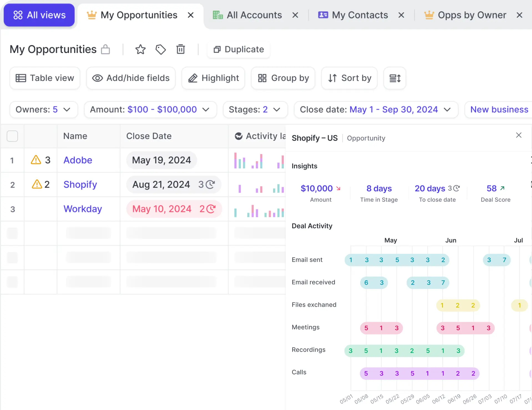Click the clock icon on Workday's close date
The width and height of the screenshot is (532, 410).
[x=211, y=209]
